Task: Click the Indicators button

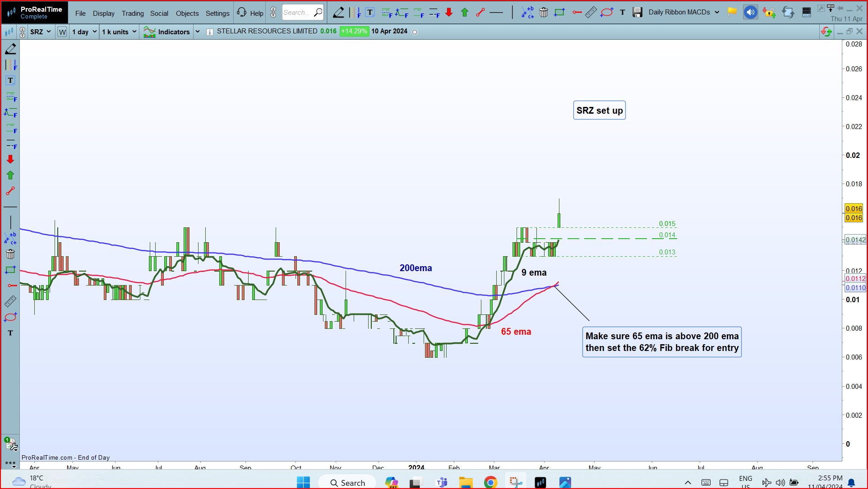Action: (x=167, y=32)
